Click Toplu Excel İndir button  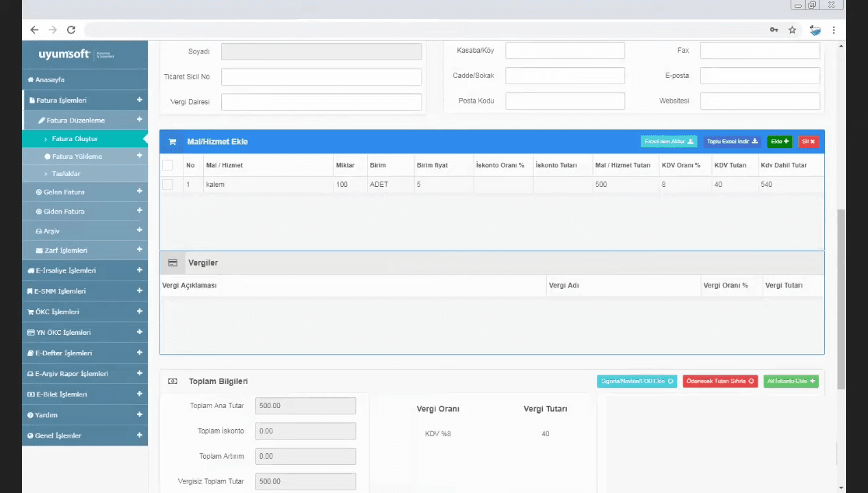coord(732,142)
